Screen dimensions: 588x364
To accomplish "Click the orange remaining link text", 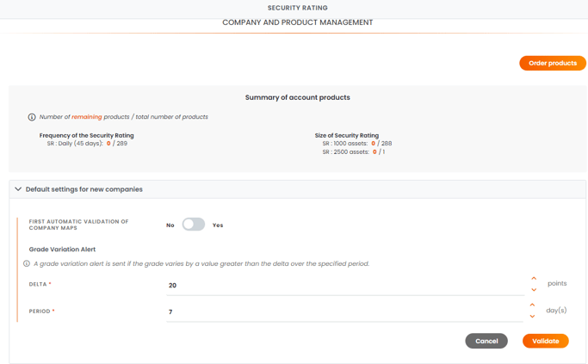I will coord(87,117).
